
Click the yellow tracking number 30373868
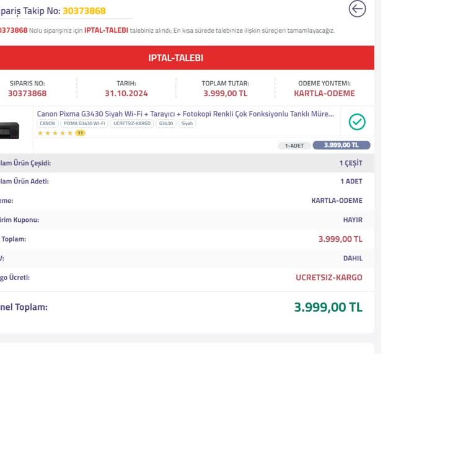[84, 11]
